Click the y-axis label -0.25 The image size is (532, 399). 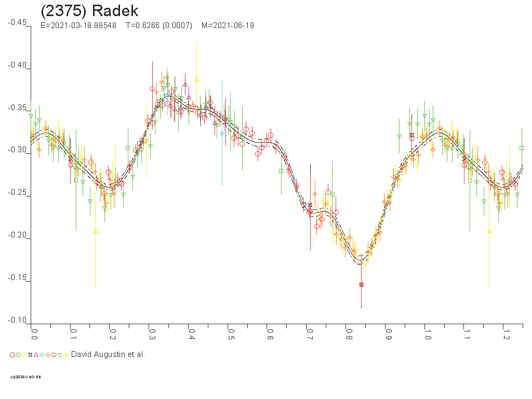pos(17,192)
